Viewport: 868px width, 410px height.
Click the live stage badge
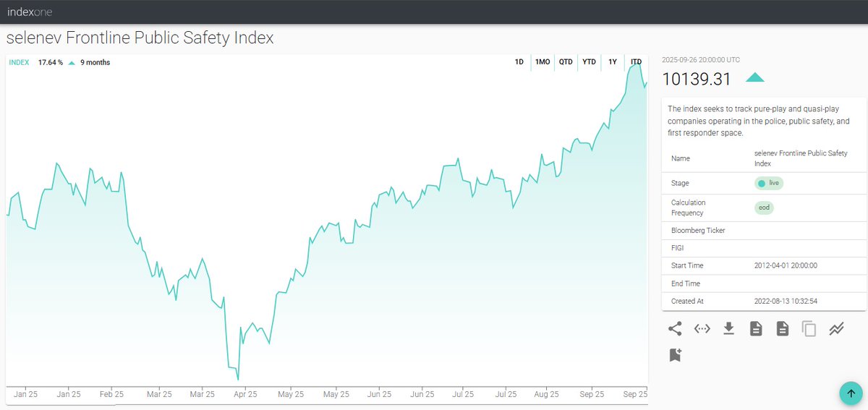tap(769, 183)
